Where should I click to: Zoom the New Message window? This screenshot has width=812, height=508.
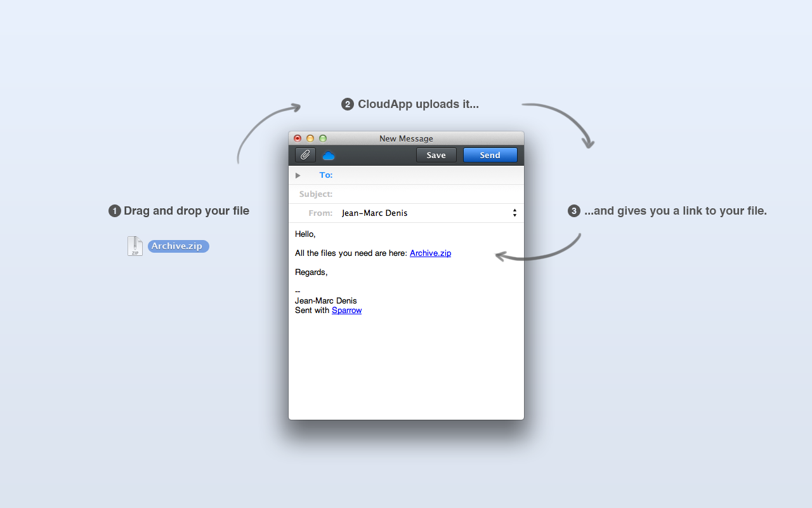pos(323,138)
